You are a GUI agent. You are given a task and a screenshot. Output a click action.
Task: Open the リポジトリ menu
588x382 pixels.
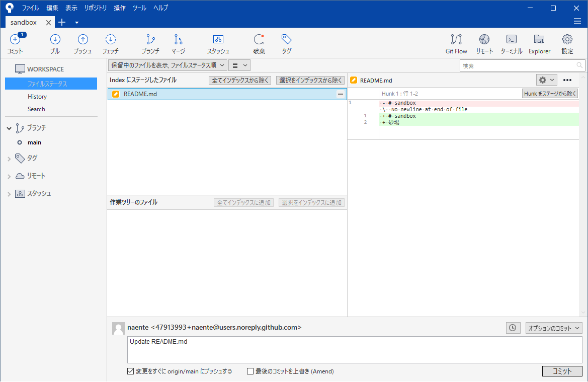95,8
